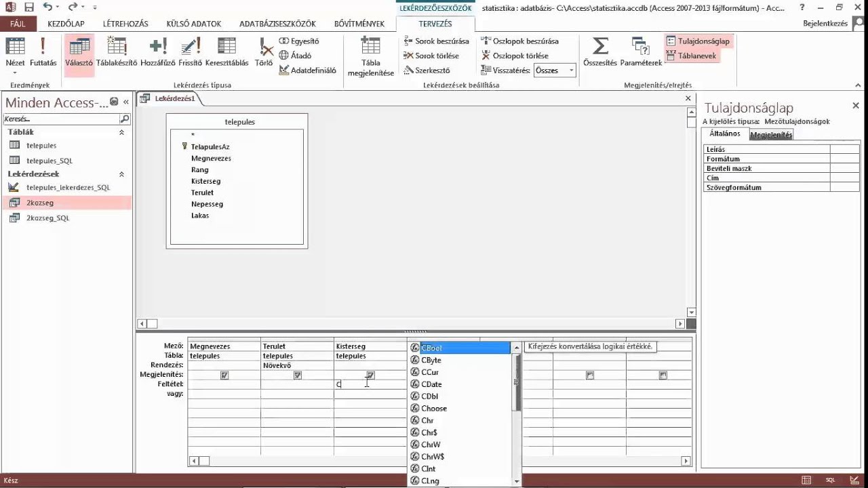The width and height of the screenshot is (868, 488).
Task: Delete rows with Sorok törlése
Action: (x=431, y=56)
